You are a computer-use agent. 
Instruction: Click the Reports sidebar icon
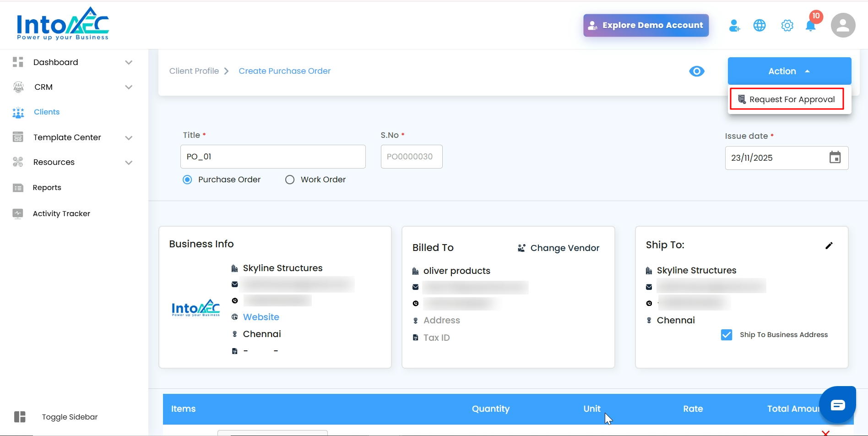click(x=18, y=188)
